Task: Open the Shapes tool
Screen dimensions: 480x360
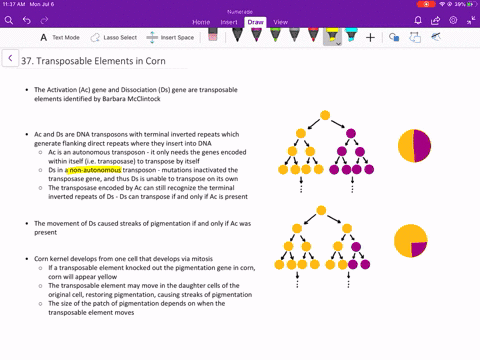Action: pos(394,37)
